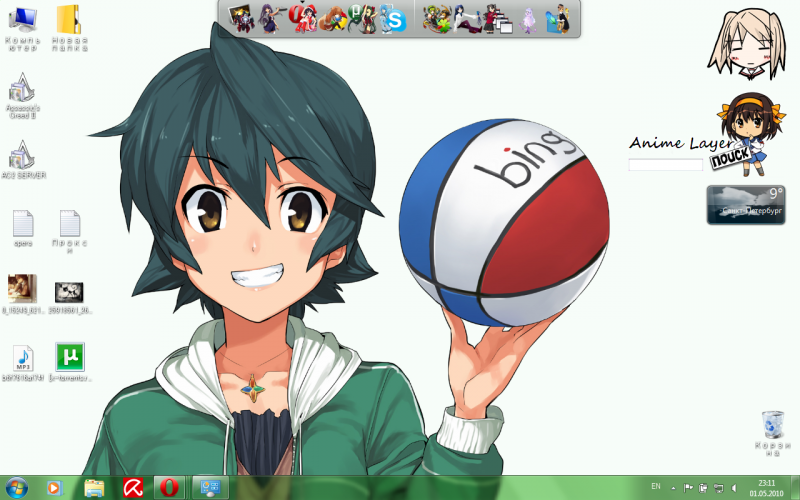Click the Show desktop strip
Image resolution: width=800 pixels, height=500 pixels.
tap(795, 488)
